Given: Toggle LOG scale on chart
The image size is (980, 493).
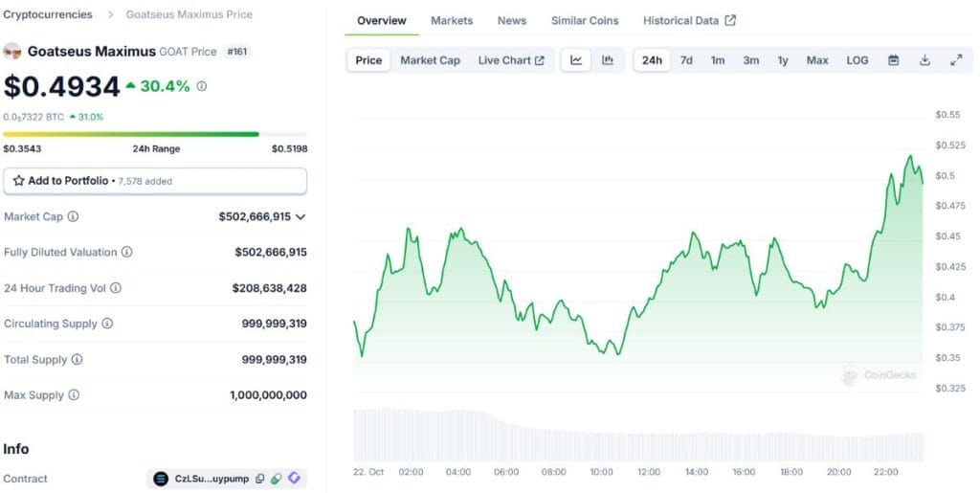Looking at the screenshot, I should point(857,60).
